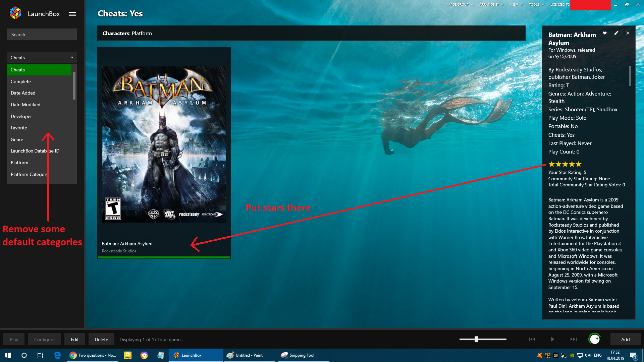This screenshot has height=362, width=644.
Task: Switch to Chrome Two questions window
Action: point(93,355)
